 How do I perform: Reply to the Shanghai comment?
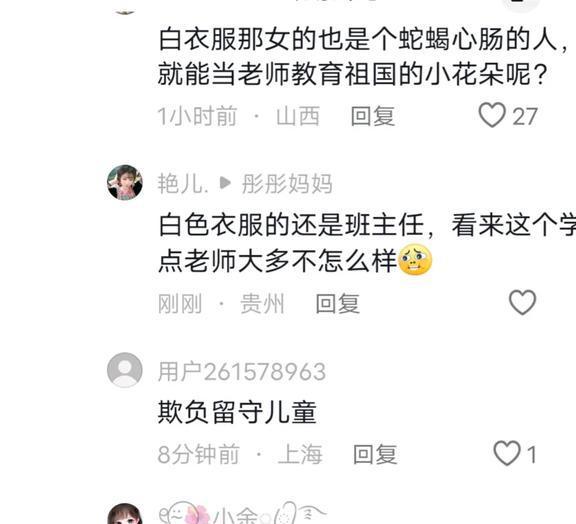pyautogui.click(x=375, y=454)
